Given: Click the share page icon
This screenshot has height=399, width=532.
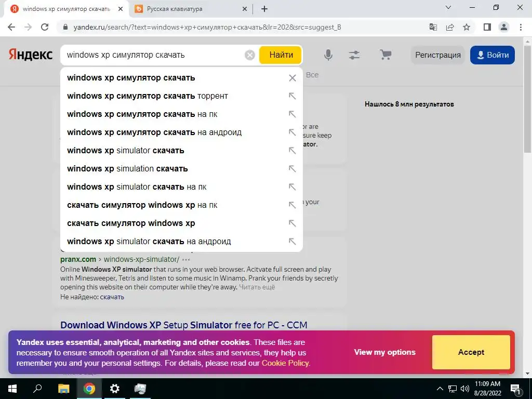Looking at the screenshot, I should tap(450, 27).
